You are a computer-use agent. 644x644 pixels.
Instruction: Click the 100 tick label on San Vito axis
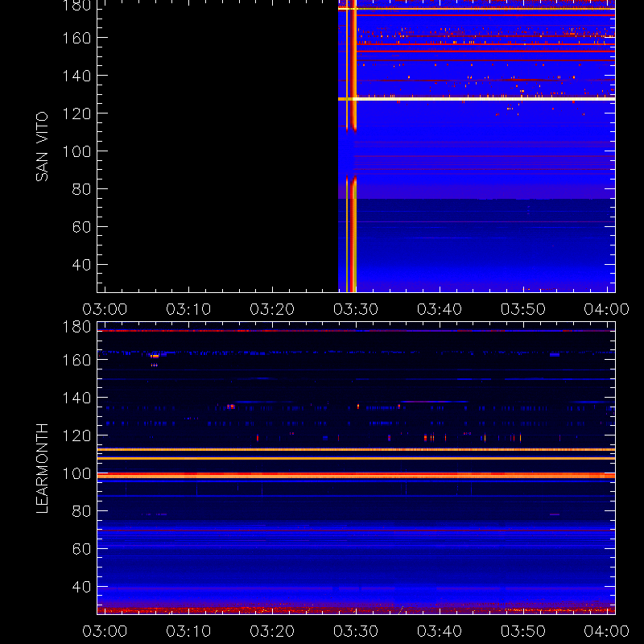click(76, 151)
